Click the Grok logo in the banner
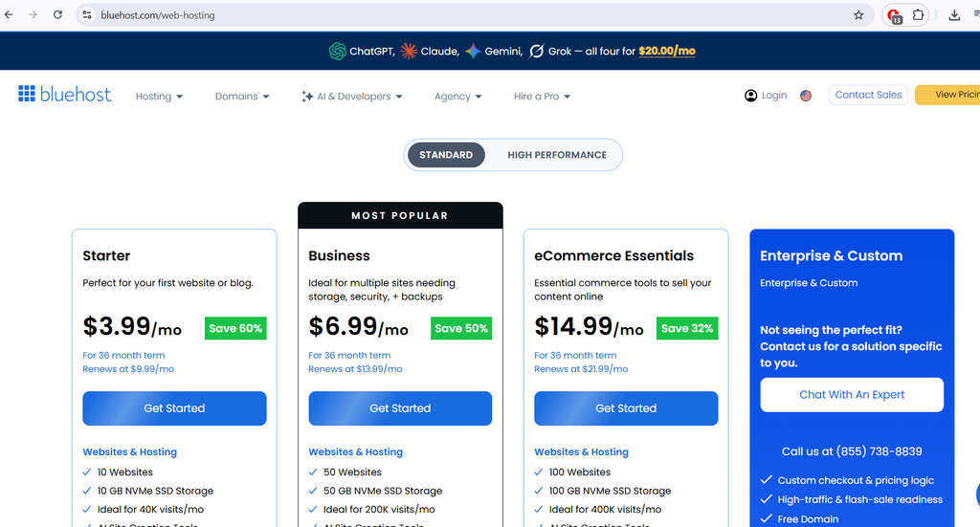Viewport: 980px width, 527px height. 536,52
